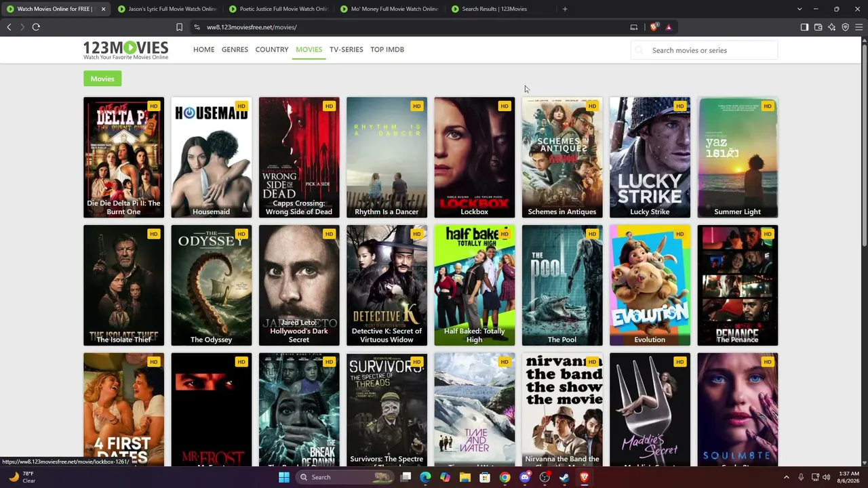Open Rhythm Is a Dancer poster
Screen dimensions: 868x488
tap(387, 157)
